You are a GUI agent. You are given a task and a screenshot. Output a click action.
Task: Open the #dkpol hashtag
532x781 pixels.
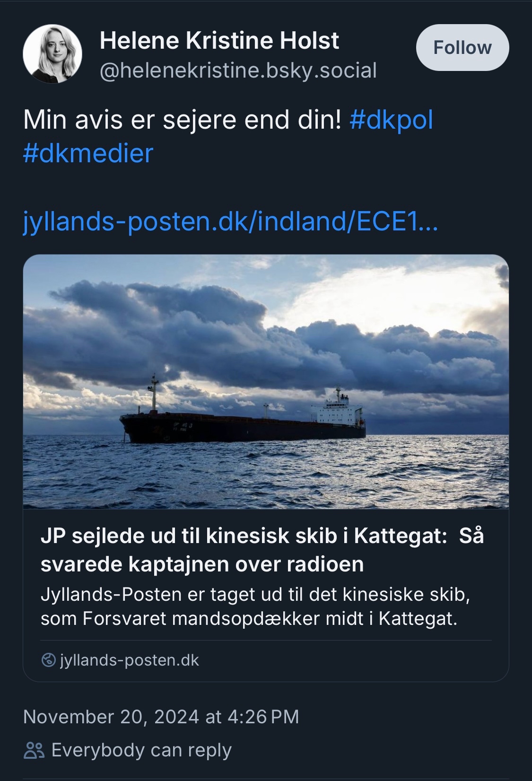391,120
